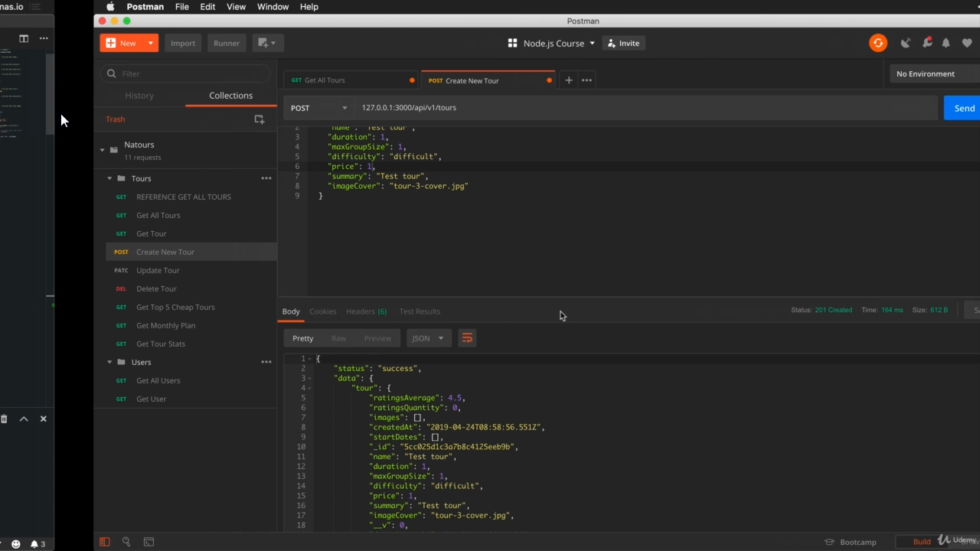Screen dimensions: 980x551
Task: Open the Get All Tours request tab
Action: click(x=324, y=80)
